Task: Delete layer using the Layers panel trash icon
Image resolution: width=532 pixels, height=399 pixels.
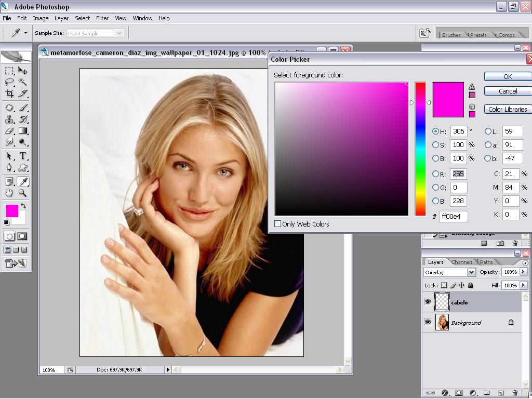Action: click(515, 393)
